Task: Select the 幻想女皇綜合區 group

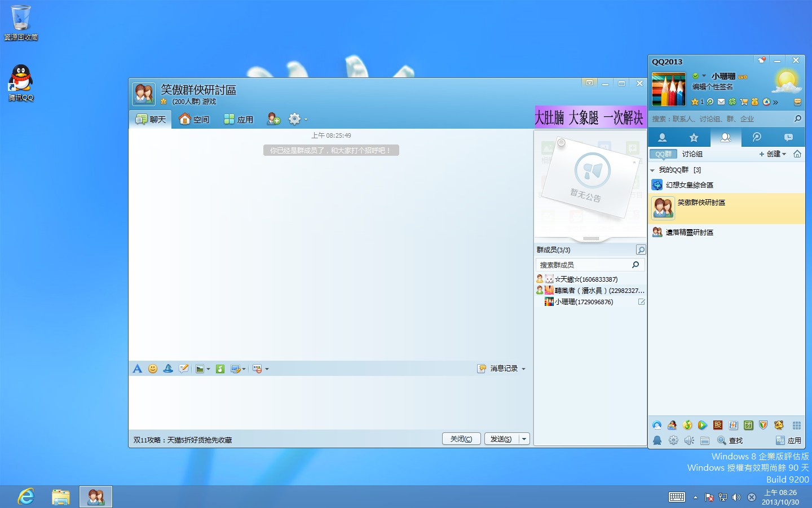Action: (x=726, y=185)
